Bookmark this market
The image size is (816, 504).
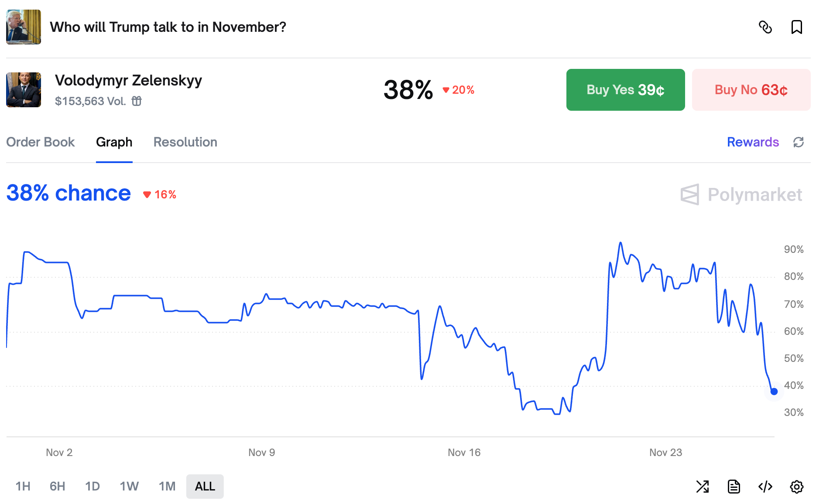pyautogui.click(x=796, y=27)
